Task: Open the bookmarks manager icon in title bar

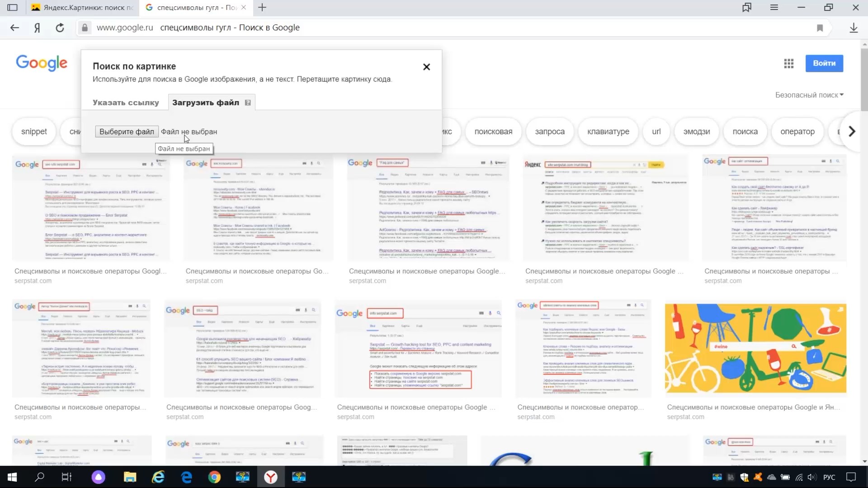Action: click(x=747, y=7)
